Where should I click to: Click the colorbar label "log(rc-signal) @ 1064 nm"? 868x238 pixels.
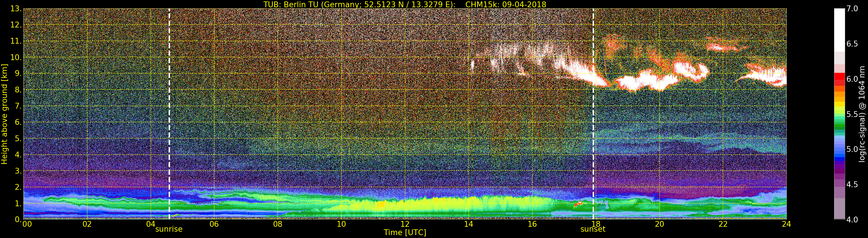[862, 114]
